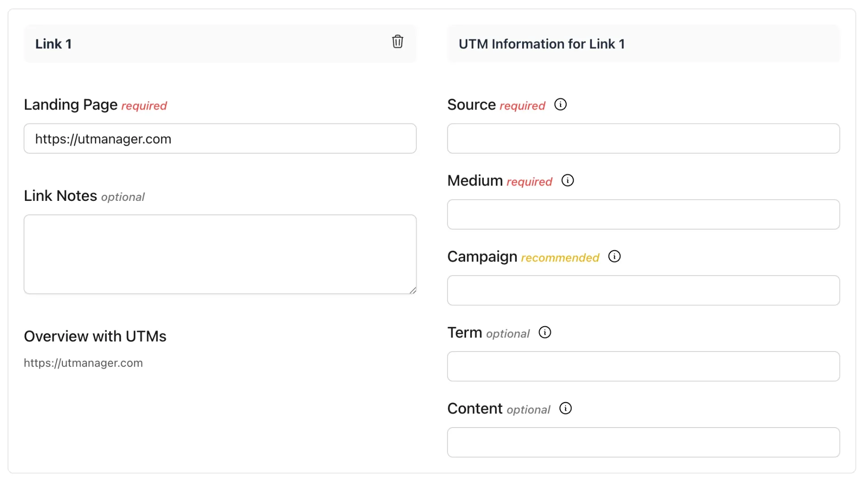Click the 'Medium' label text
868x480 pixels.
click(x=475, y=181)
